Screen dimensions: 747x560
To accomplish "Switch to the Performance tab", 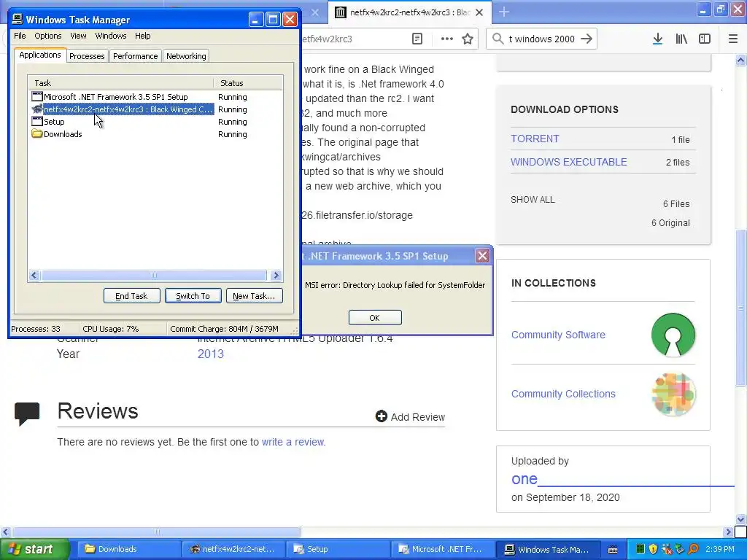I will click(135, 55).
